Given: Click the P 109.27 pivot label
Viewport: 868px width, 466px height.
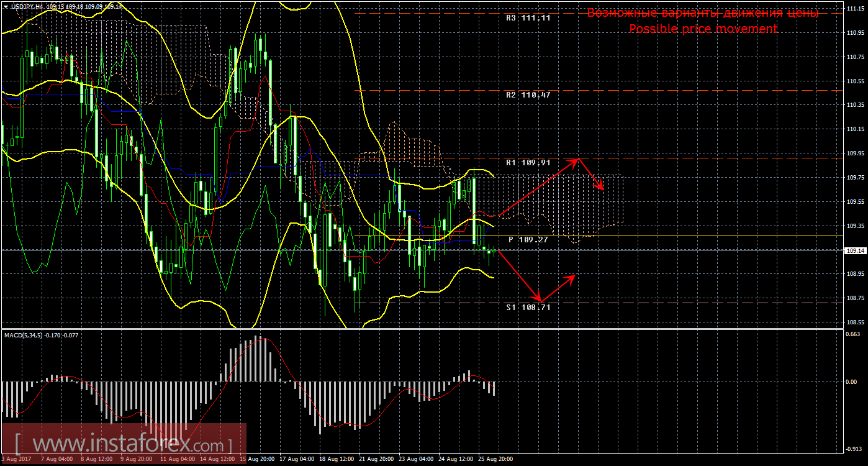Looking at the screenshot, I should point(528,239).
